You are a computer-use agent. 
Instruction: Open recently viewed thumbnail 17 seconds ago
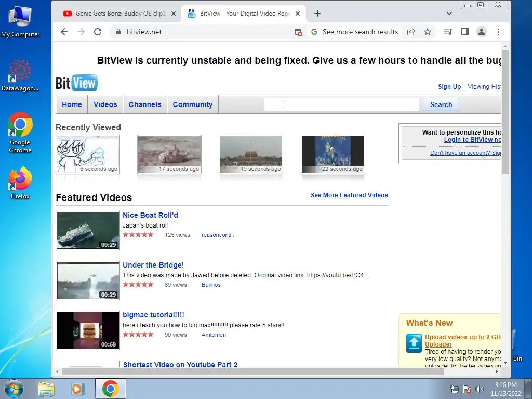pyautogui.click(x=169, y=154)
